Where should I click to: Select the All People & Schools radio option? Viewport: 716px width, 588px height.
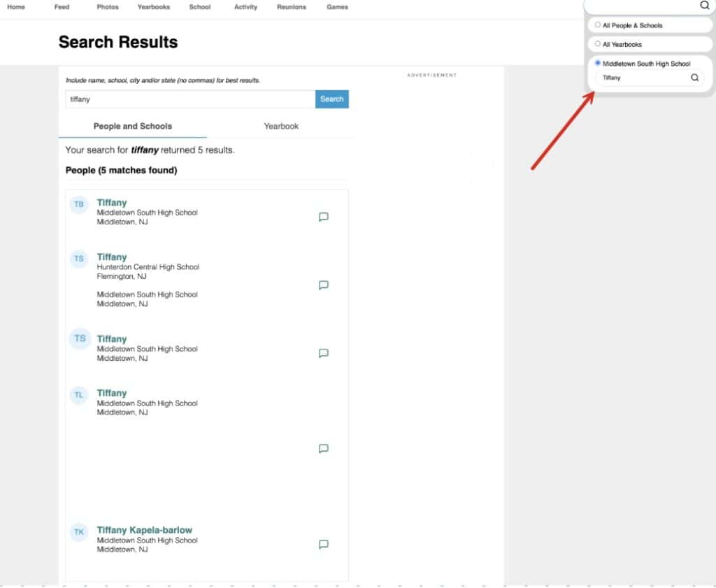(598, 24)
